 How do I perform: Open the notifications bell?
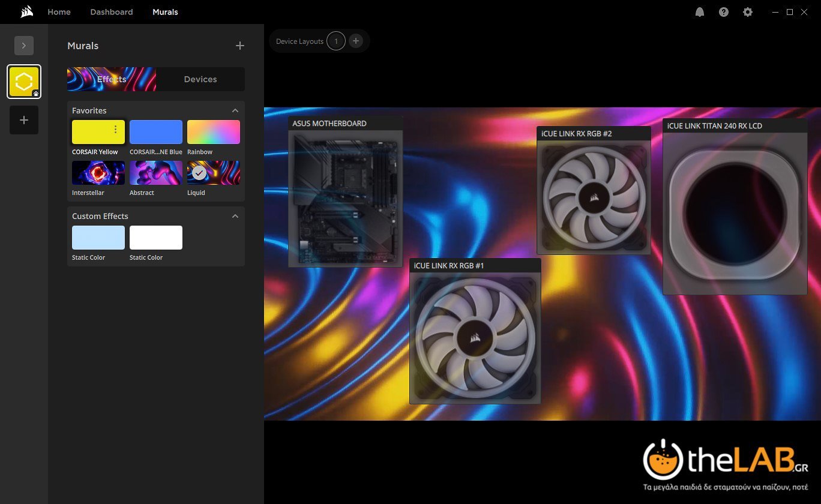(700, 12)
